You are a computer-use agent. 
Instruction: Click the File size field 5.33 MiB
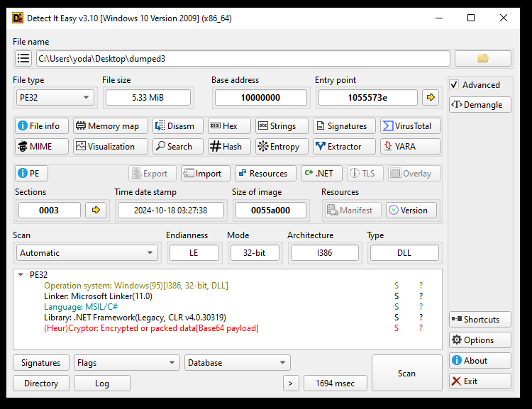148,98
